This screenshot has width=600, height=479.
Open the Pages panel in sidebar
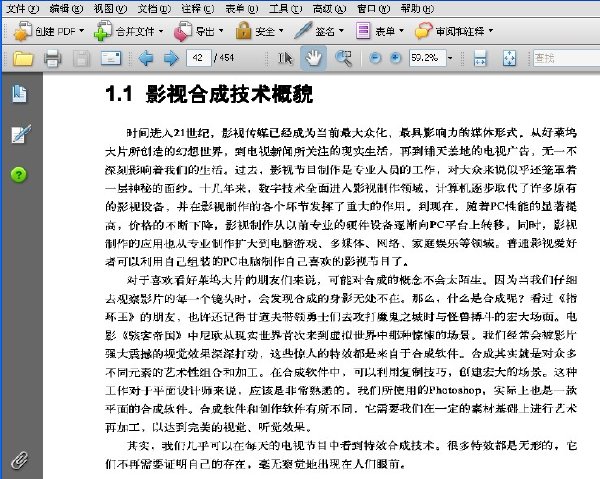(19, 94)
